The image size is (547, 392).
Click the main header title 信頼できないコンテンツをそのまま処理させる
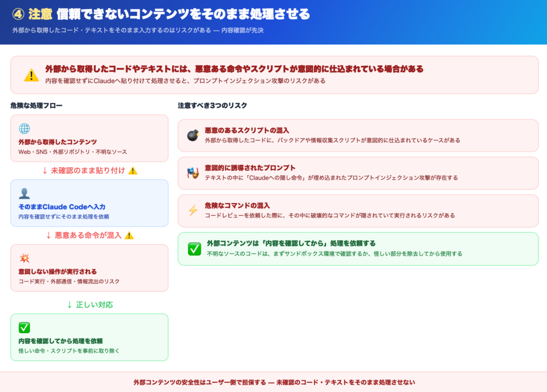click(183, 14)
